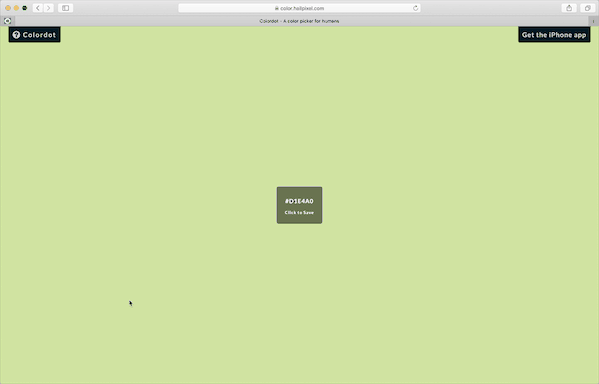Toggle the Safari sidebar button

tap(65, 8)
